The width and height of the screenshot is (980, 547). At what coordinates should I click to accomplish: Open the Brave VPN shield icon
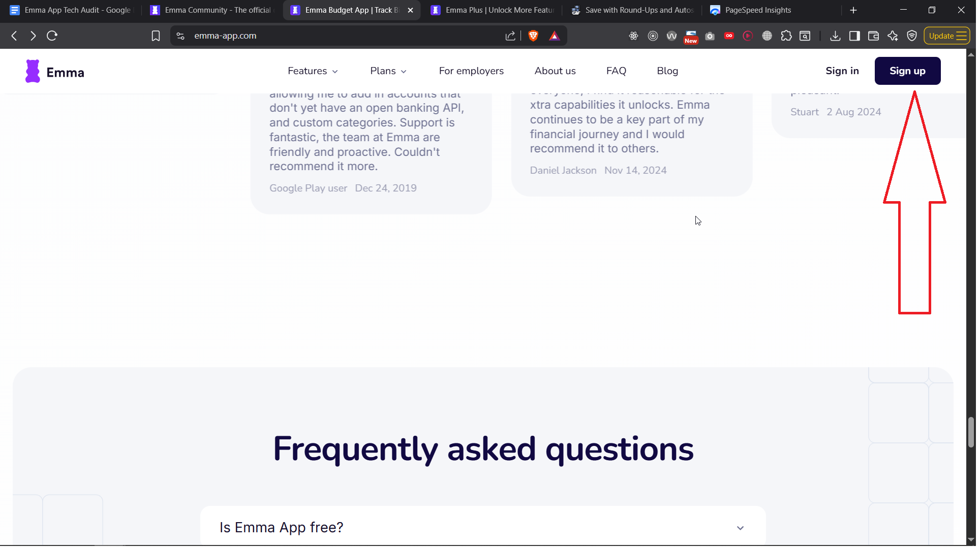coord(912,36)
